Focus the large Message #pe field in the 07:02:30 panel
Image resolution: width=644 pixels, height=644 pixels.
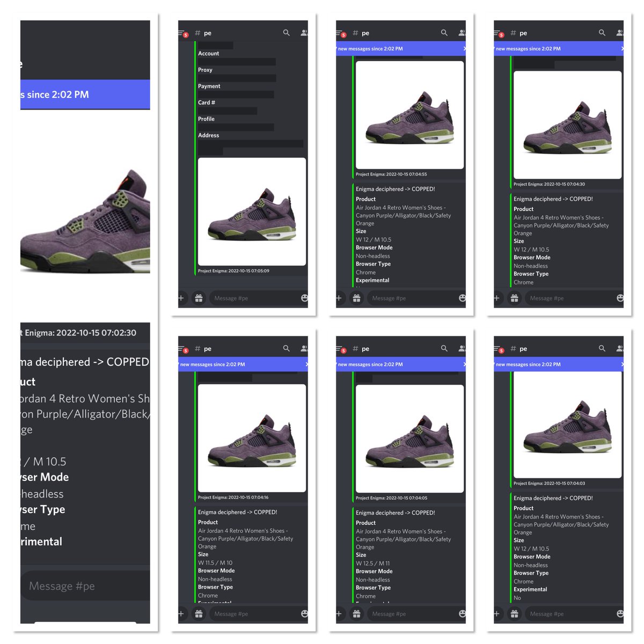[85, 586]
